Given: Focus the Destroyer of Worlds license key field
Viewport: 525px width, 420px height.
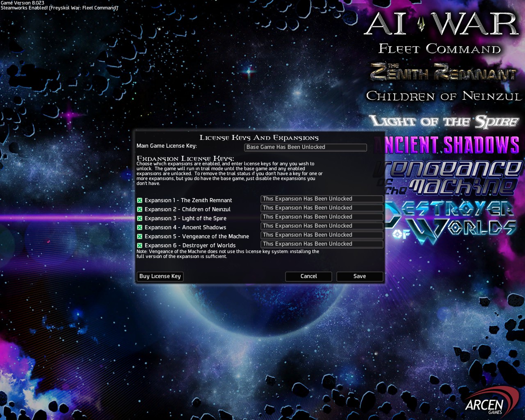Looking at the screenshot, I should pos(322,244).
